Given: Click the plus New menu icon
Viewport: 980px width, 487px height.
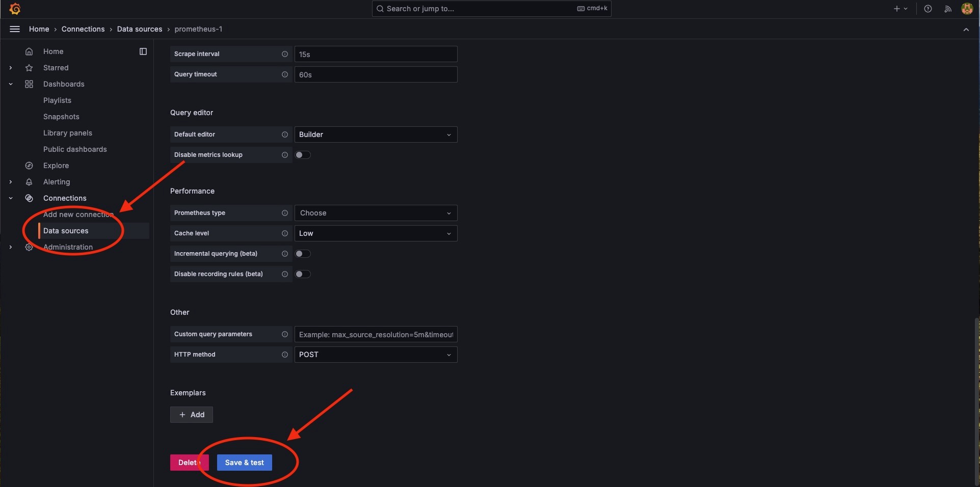Looking at the screenshot, I should point(900,9).
